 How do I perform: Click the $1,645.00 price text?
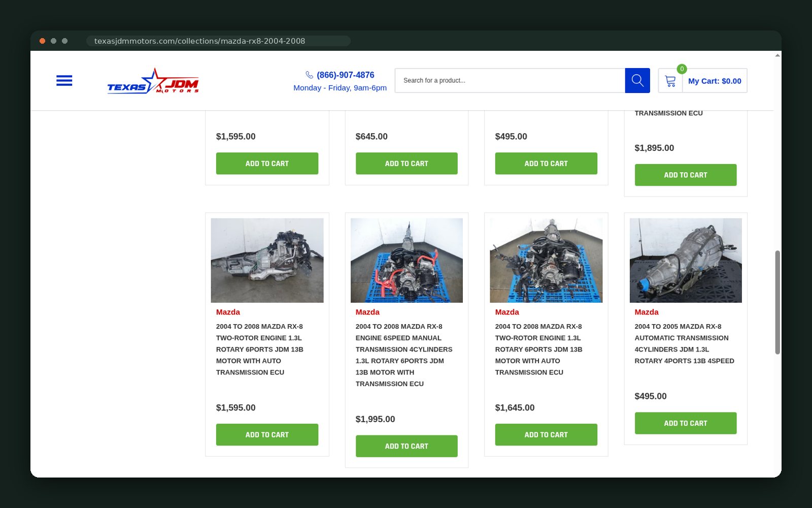tap(515, 407)
